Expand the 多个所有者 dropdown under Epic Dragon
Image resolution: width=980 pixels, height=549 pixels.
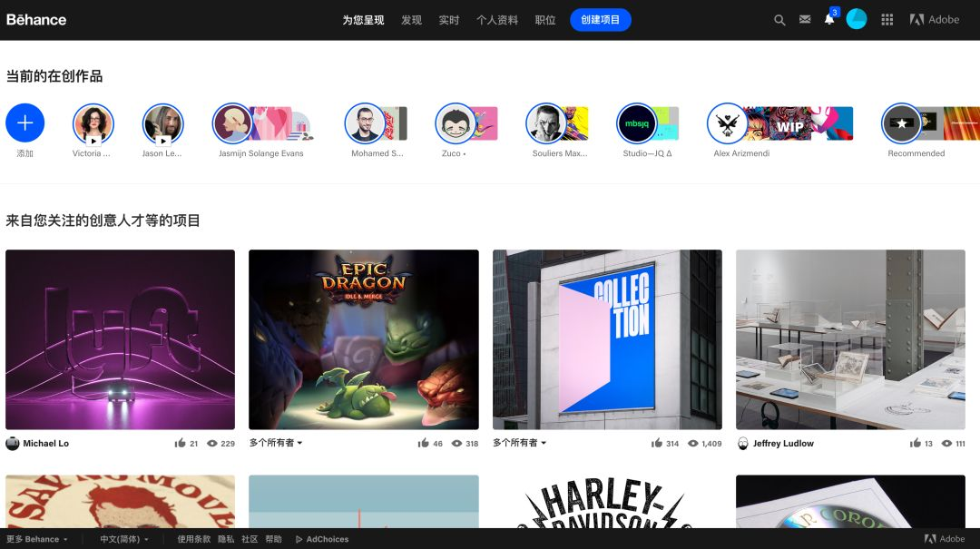[x=276, y=443]
